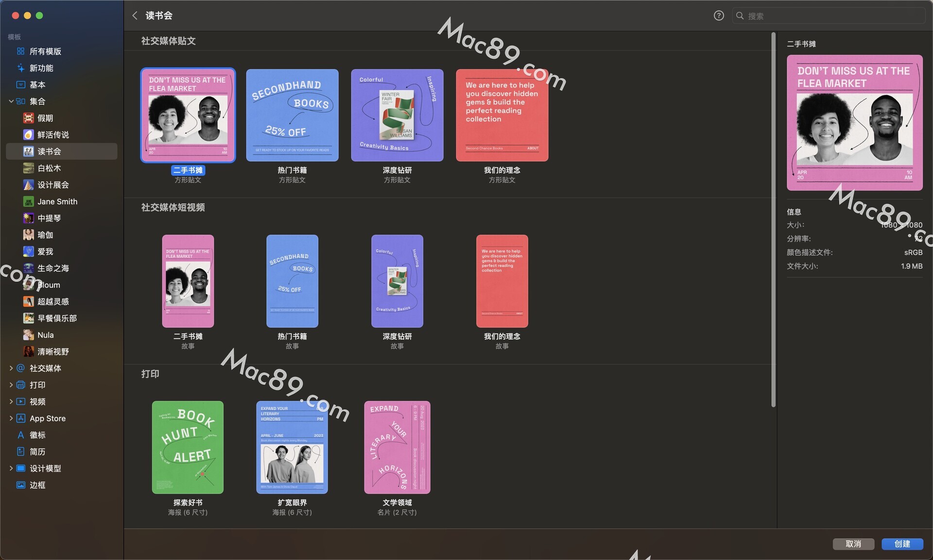Image resolution: width=933 pixels, height=560 pixels.
Task: Select the 热门书籍 square post thumbnail
Action: point(292,115)
